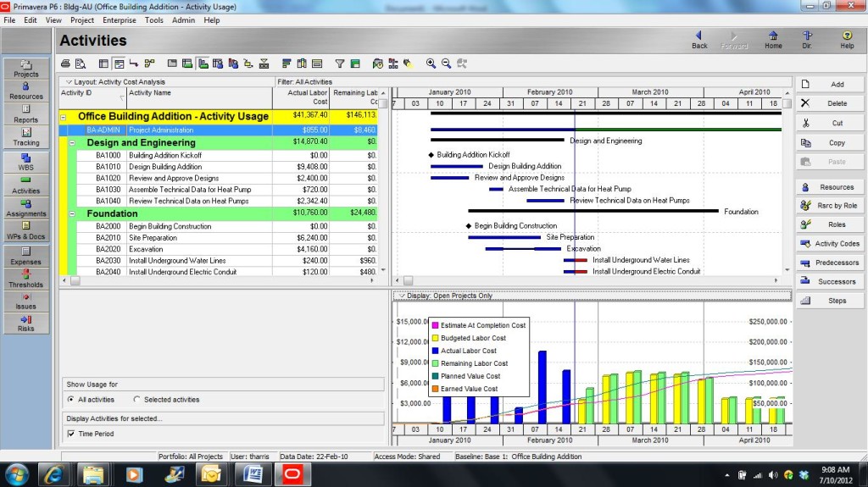Image resolution: width=868 pixels, height=487 pixels.
Task: Sort by the Activity ID column header
Action: (92, 97)
